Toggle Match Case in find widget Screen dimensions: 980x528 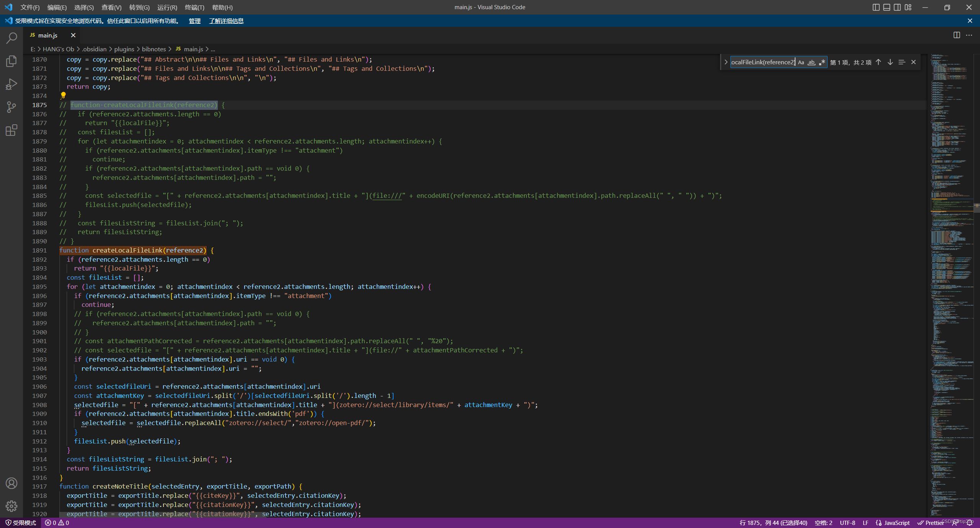[801, 62]
